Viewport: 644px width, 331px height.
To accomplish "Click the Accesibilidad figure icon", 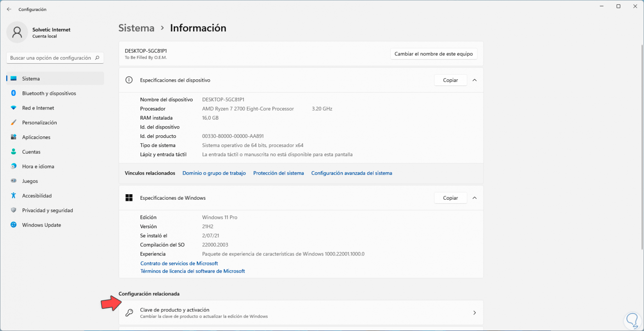I will 14,195.
